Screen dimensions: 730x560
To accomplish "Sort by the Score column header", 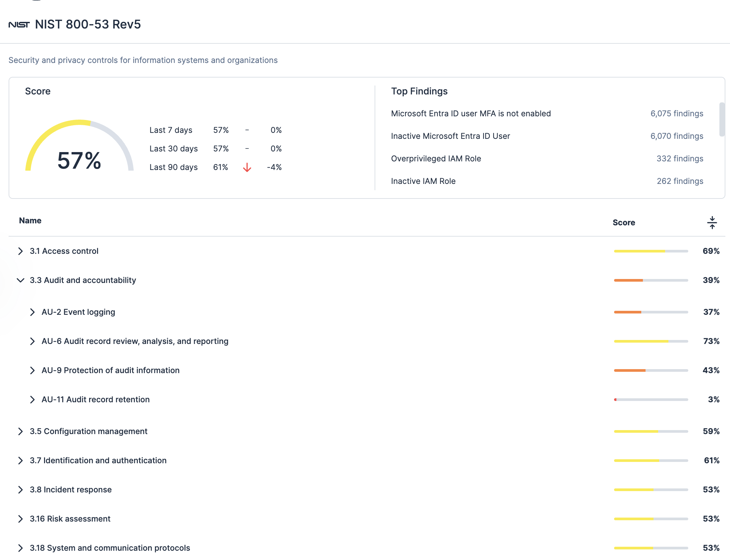I will pyautogui.click(x=623, y=222).
